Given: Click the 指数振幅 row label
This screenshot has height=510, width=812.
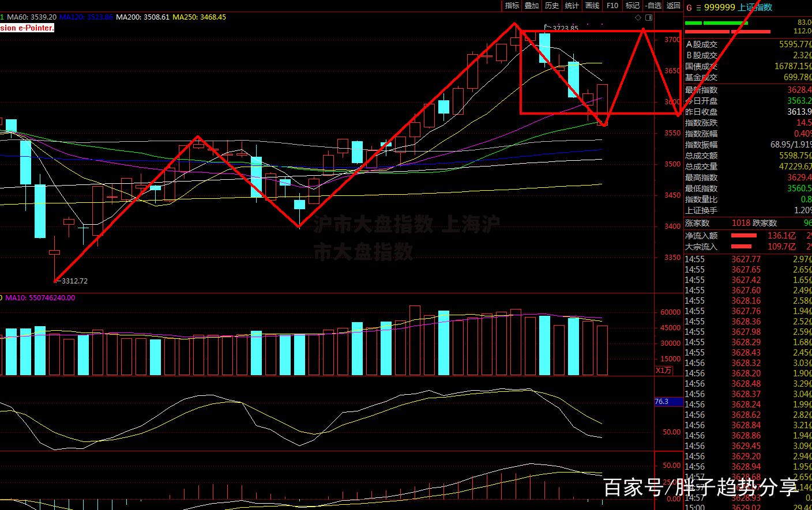Looking at the screenshot, I should 701,145.
